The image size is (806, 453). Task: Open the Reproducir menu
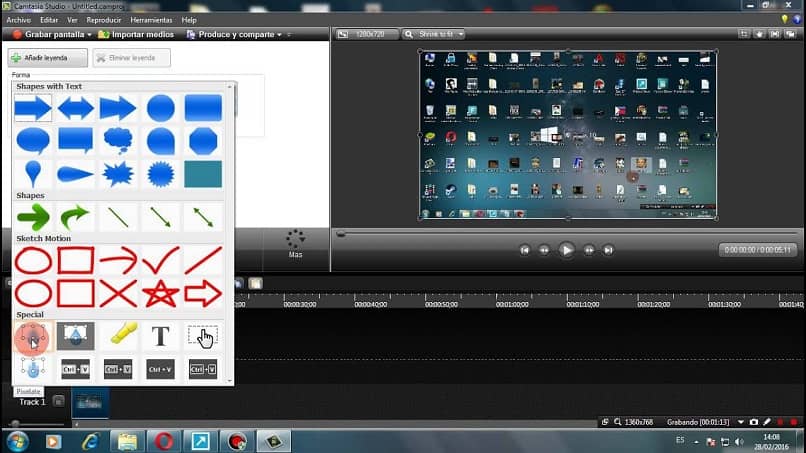103,20
